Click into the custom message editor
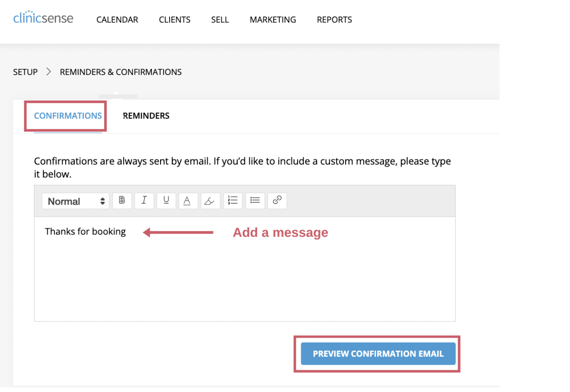The image size is (570, 392). pos(245,269)
